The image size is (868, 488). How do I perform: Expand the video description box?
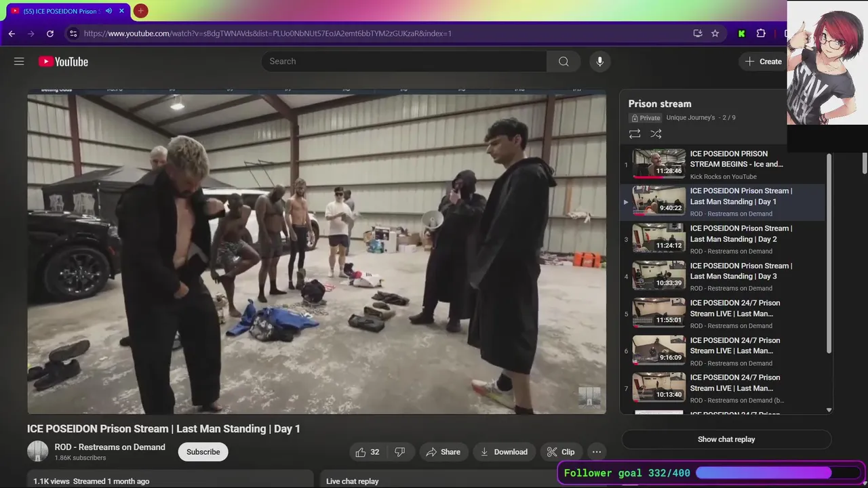point(170,479)
